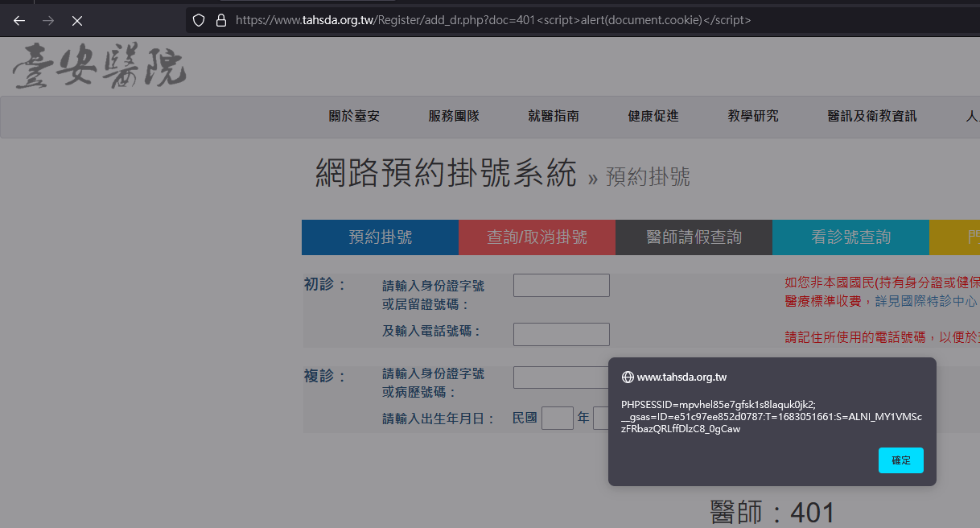Click the 網路預約掛號系統 heading
This screenshot has height=528, width=980.
click(x=446, y=173)
